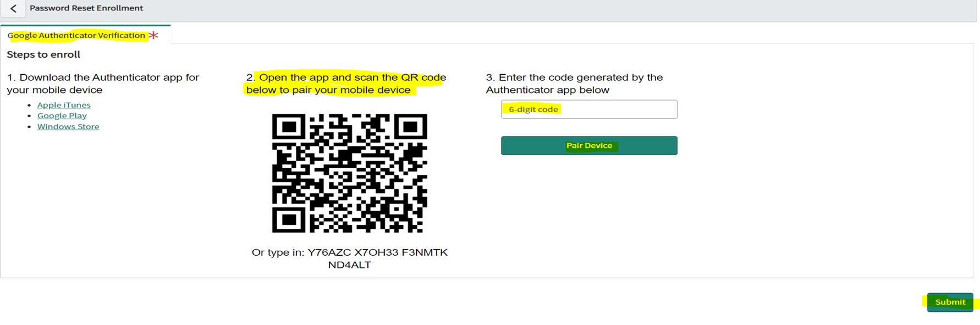Click the Submit button
The width and height of the screenshot is (980, 325).
pyautogui.click(x=950, y=302)
